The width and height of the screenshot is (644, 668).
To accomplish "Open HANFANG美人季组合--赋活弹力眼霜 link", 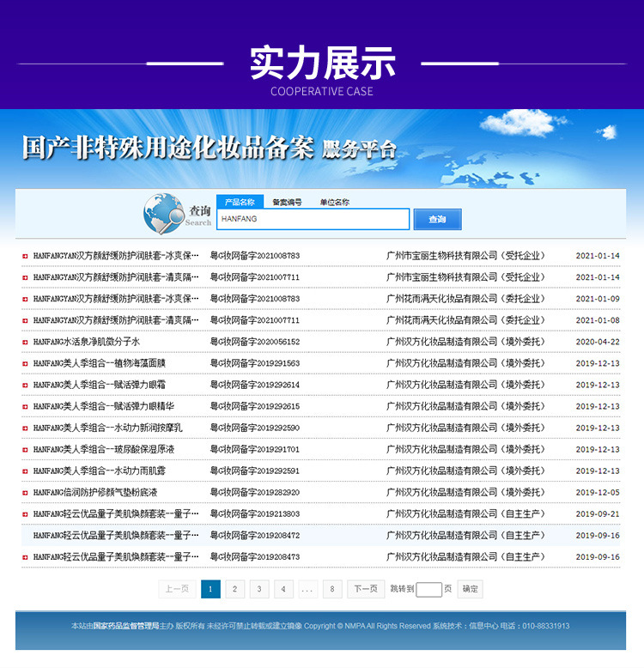I will [x=100, y=386].
